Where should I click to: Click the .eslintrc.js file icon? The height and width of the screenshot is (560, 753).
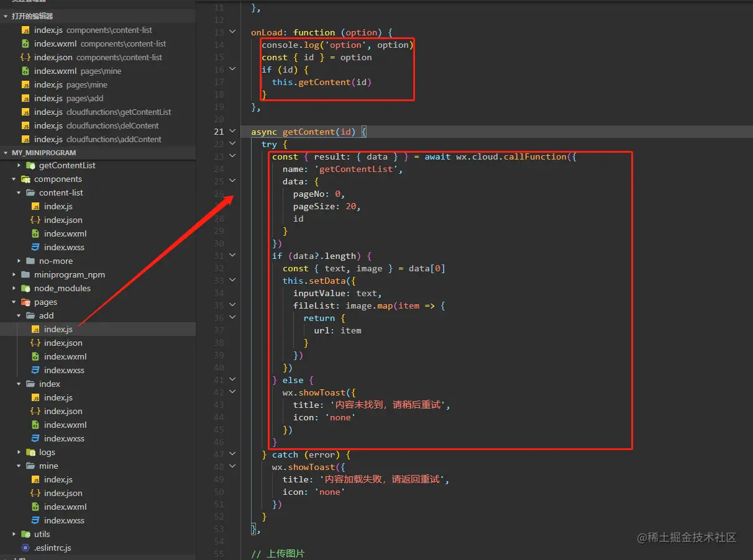[25, 548]
